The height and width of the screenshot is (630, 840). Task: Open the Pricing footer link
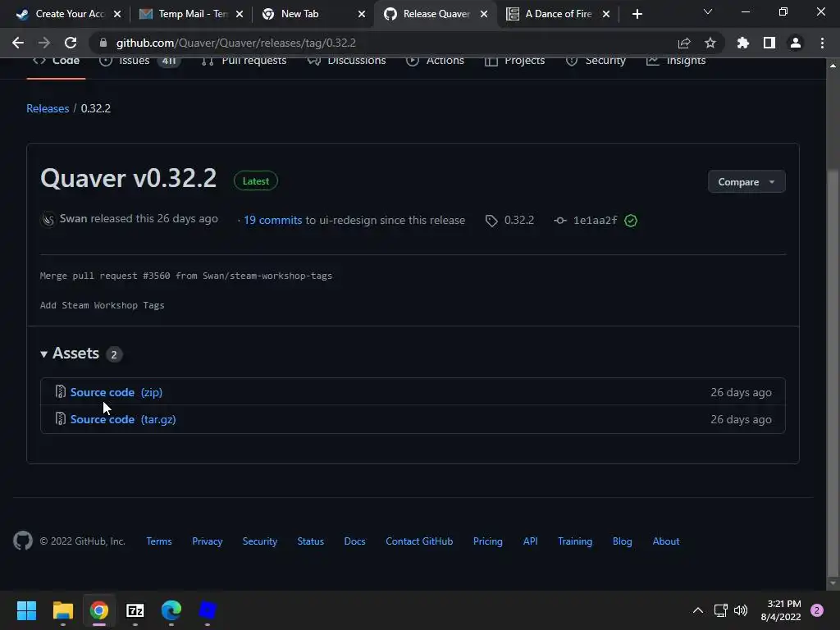(x=488, y=541)
